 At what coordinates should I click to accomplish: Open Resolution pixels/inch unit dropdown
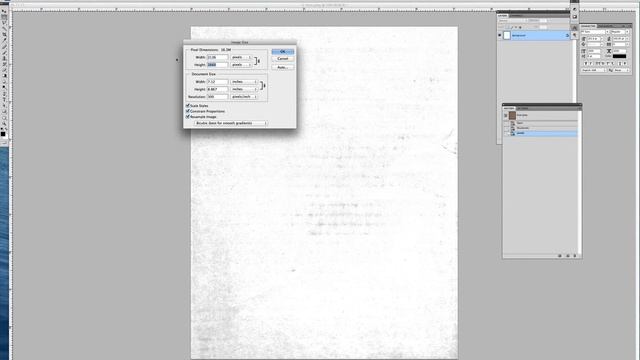[244, 97]
